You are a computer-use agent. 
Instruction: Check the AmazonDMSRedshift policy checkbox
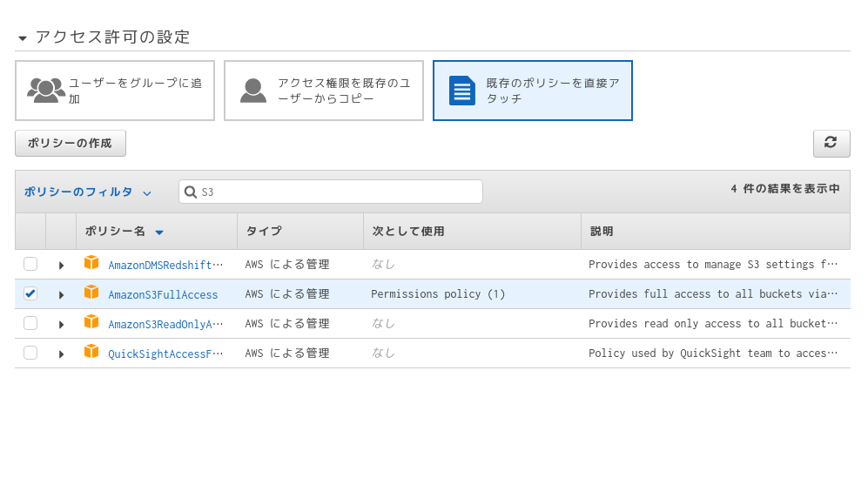coord(30,264)
